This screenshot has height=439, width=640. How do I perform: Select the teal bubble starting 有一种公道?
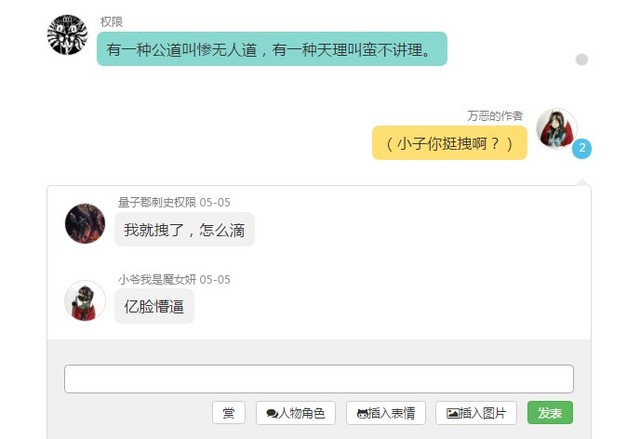click(271, 49)
